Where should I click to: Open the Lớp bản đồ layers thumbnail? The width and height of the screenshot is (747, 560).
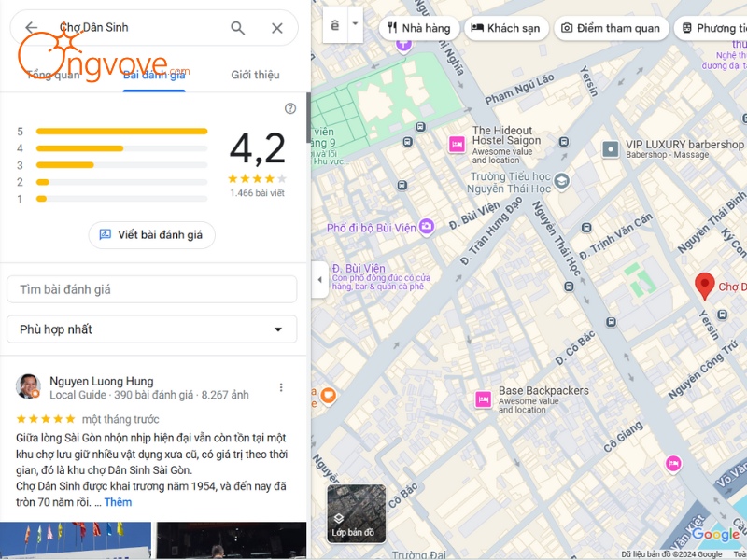pos(357,513)
